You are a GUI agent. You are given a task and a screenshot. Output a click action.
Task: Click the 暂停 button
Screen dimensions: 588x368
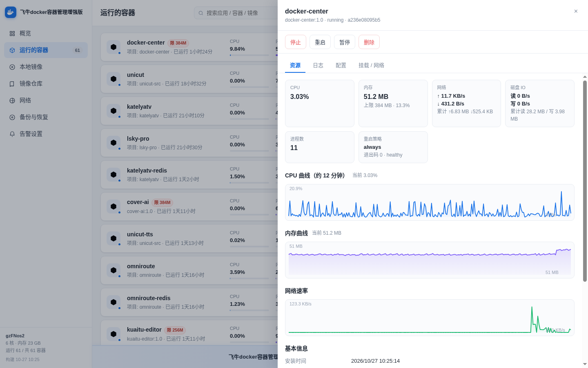(345, 42)
